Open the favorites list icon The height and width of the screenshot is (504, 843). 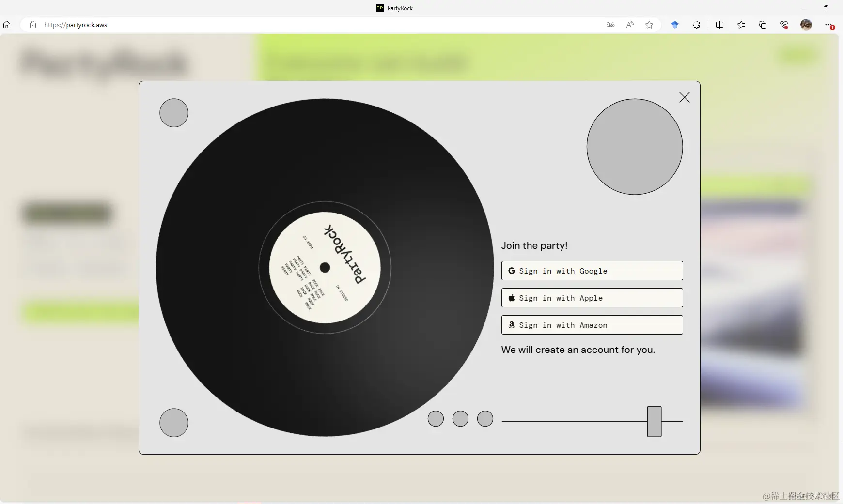(741, 25)
